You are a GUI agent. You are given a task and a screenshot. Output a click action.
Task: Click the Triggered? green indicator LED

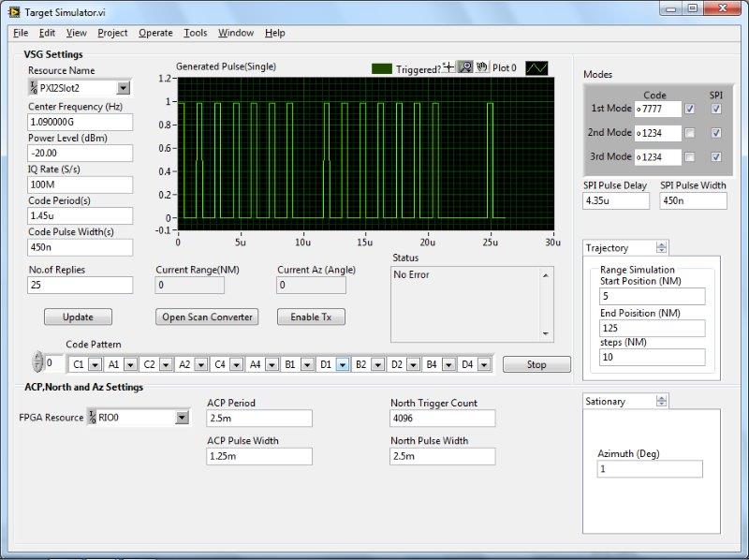381,68
